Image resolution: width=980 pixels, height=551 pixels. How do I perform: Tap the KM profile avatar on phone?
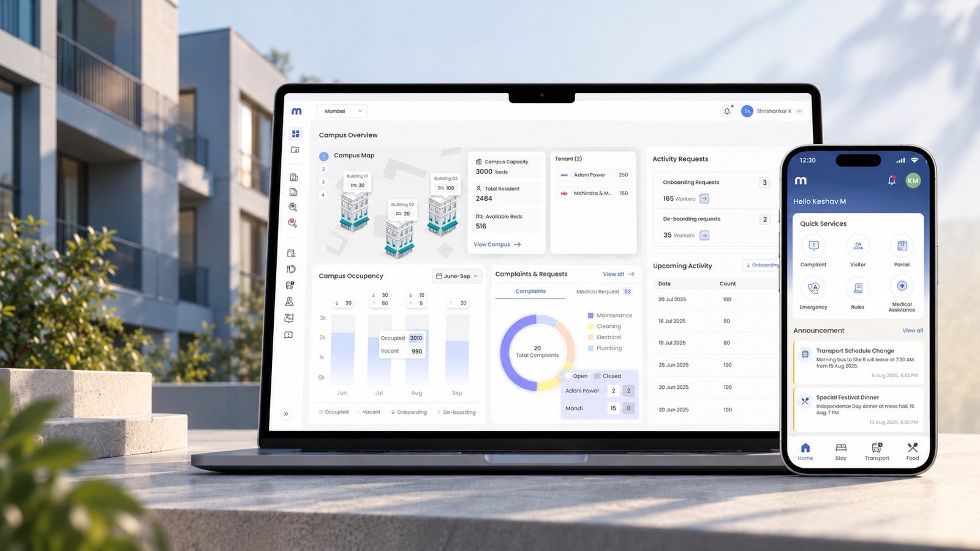(x=913, y=181)
